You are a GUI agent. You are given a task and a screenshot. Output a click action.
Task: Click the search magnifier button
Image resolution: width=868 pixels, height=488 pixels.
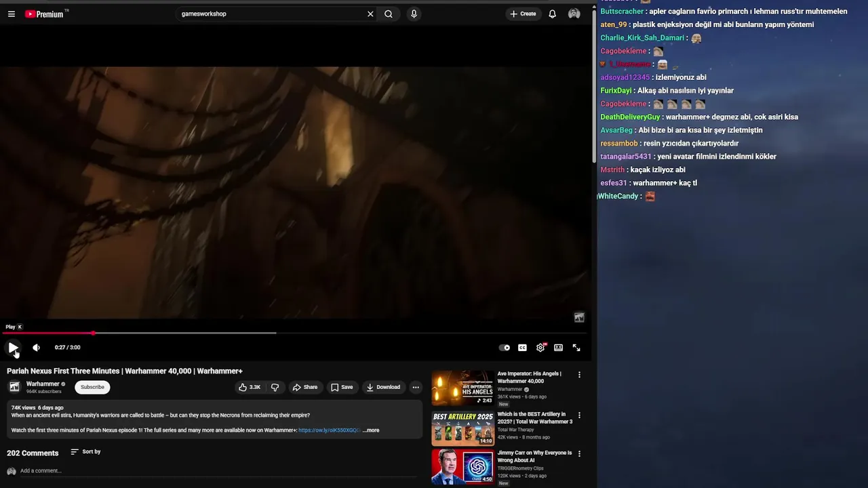pos(389,14)
